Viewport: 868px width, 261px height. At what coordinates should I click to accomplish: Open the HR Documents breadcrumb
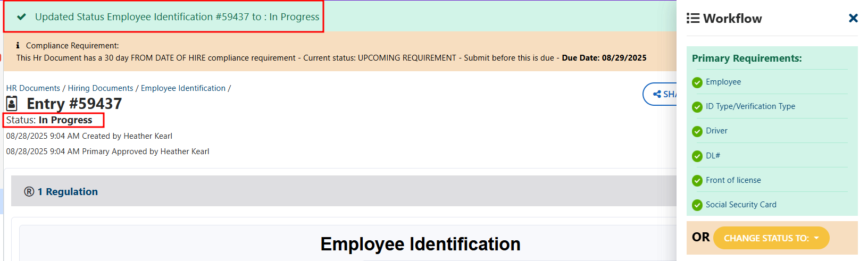[33, 88]
